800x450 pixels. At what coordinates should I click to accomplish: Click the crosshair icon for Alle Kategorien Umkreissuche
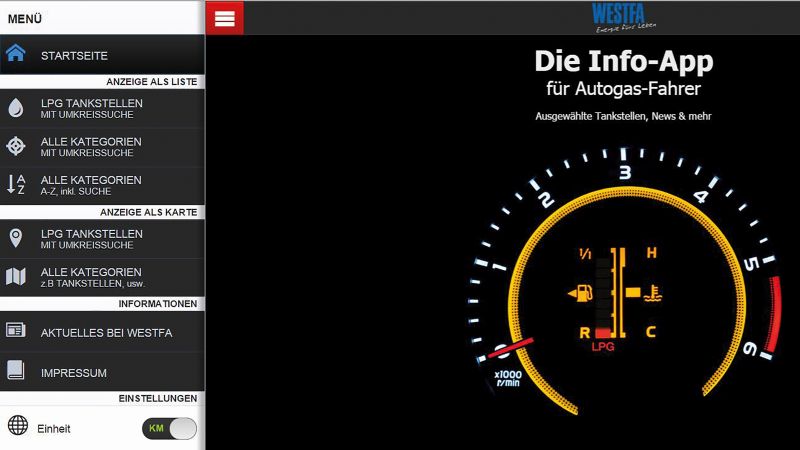[x=16, y=146]
